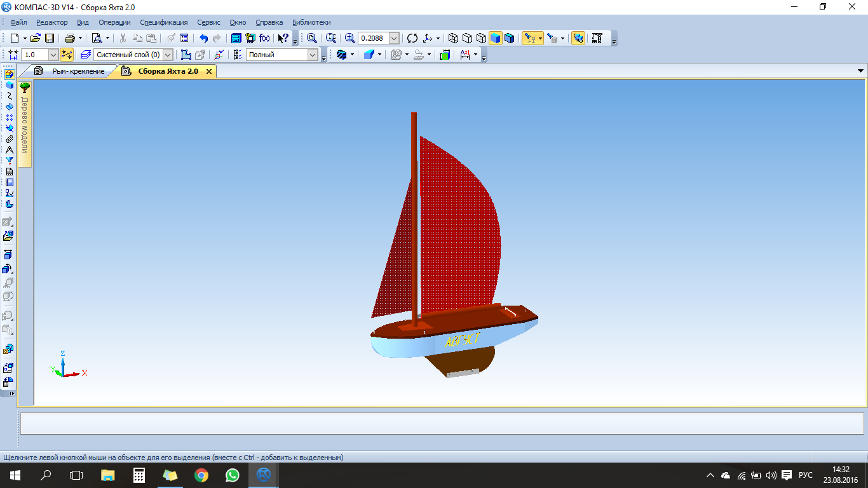Click the zoom-in magnifier with plus-minus
The width and height of the screenshot is (868, 488).
350,38
